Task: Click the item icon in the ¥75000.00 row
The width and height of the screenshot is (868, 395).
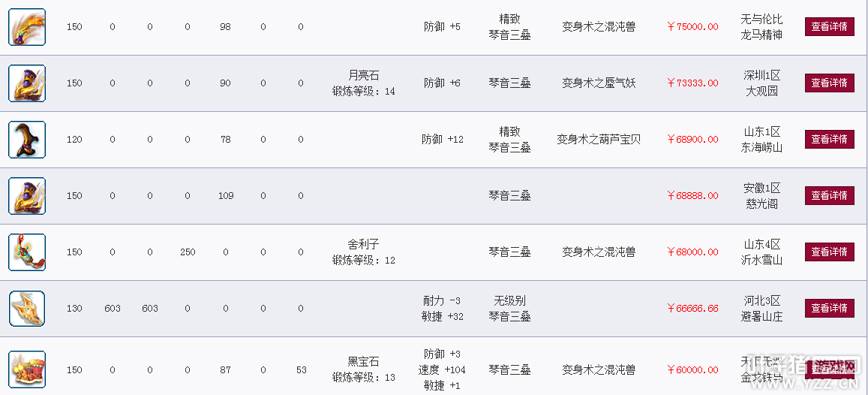Action: 27,26
